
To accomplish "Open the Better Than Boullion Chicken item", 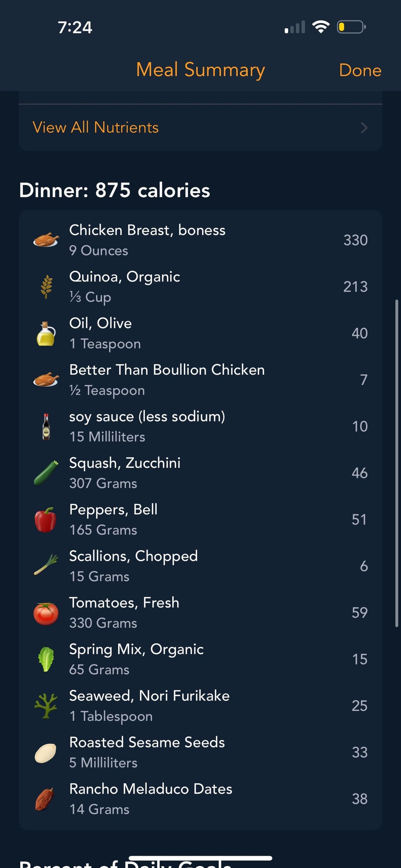I will click(167, 379).
